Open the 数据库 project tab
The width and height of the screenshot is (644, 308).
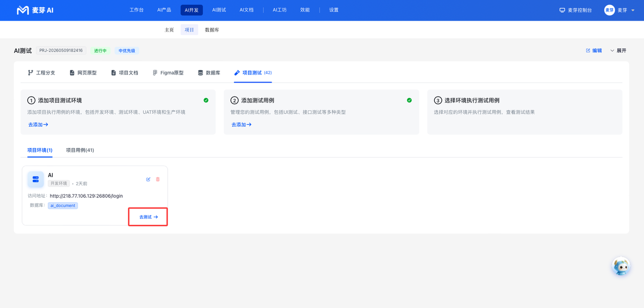click(209, 73)
